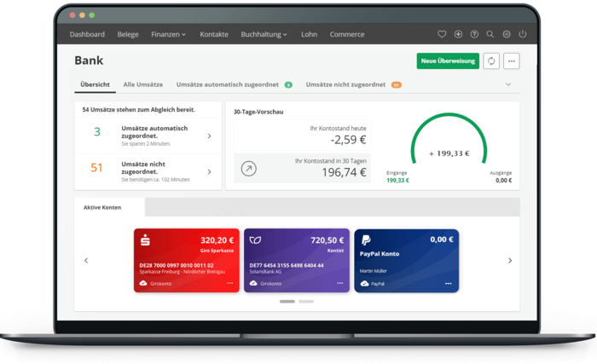Open settings gear icon
Image resolution: width=597 pixels, height=364 pixels.
pos(507,34)
